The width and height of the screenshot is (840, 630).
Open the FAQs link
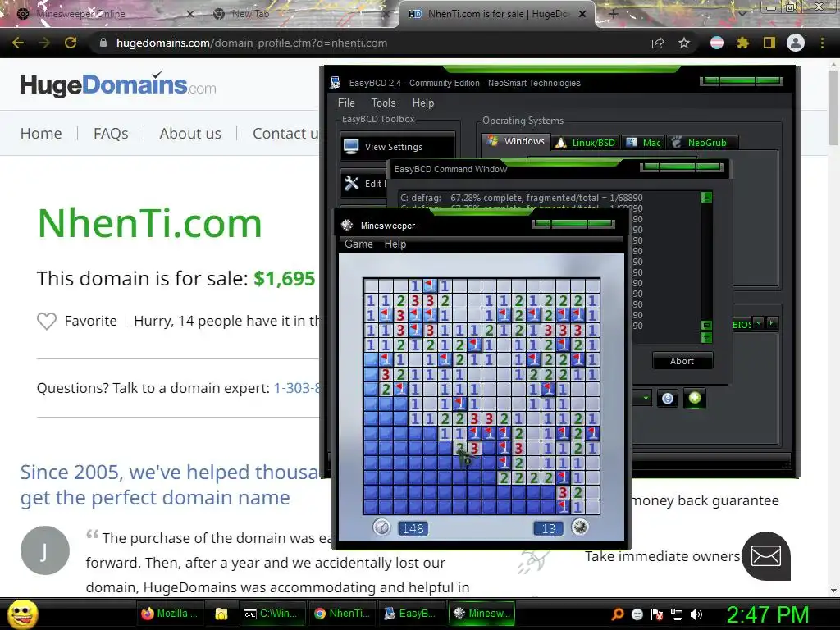coord(111,134)
